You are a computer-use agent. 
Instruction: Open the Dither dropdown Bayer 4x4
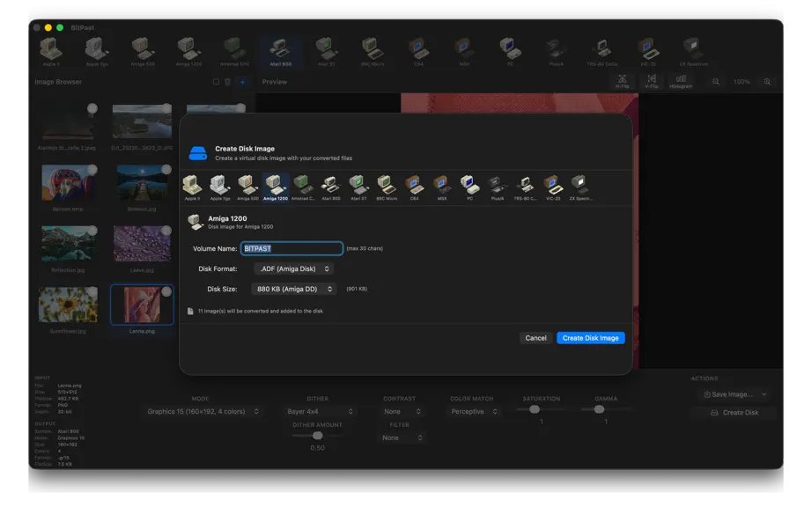319,412
